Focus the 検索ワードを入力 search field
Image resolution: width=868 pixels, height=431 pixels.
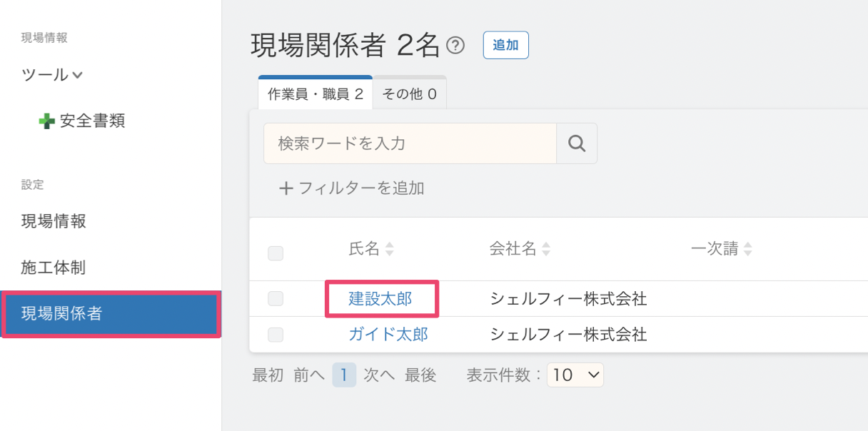[x=410, y=143]
